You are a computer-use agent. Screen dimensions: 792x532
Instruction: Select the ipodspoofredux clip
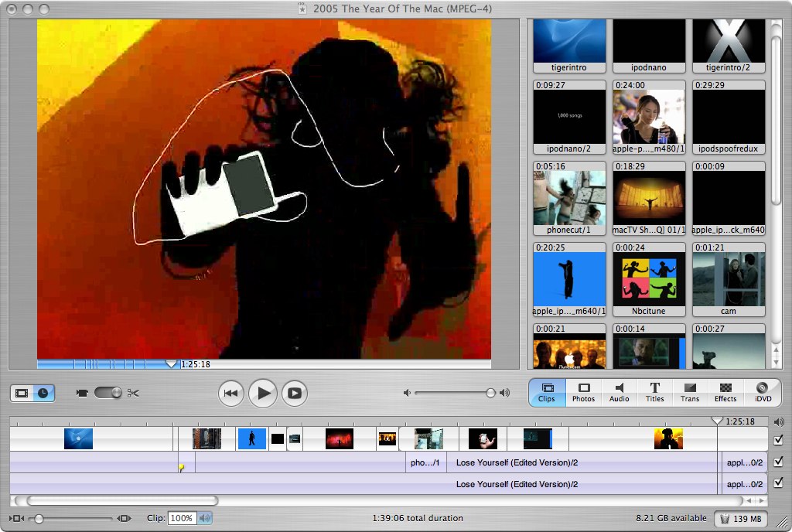(x=729, y=117)
